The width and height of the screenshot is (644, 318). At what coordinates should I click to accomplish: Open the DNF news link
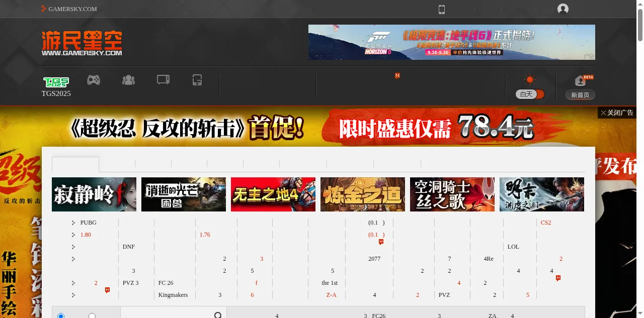pos(129,247)
